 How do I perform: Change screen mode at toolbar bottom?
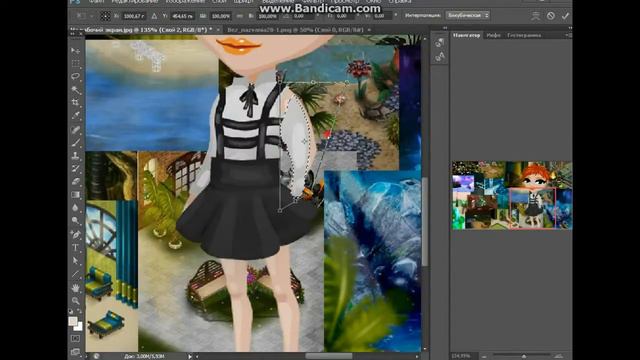(76, 351)
